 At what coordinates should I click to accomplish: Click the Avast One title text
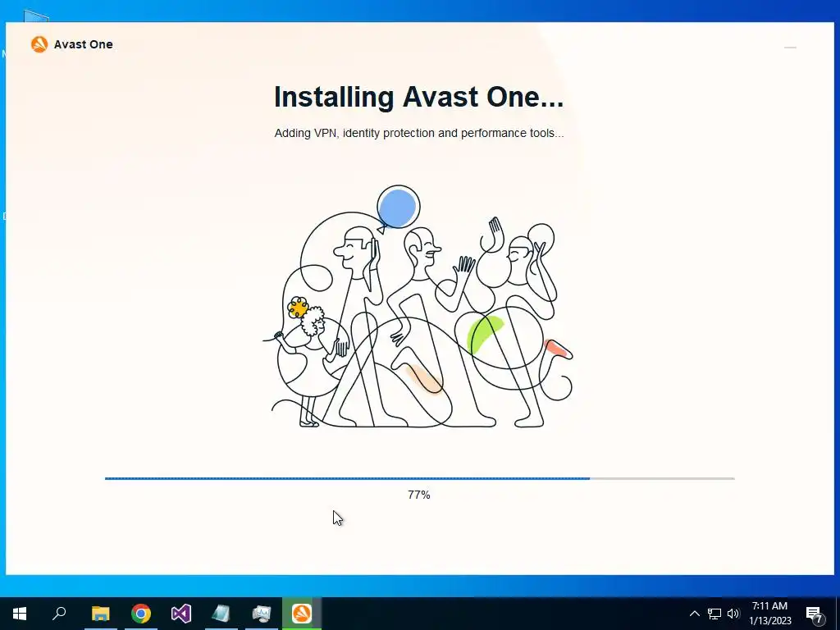pos(84,44)
